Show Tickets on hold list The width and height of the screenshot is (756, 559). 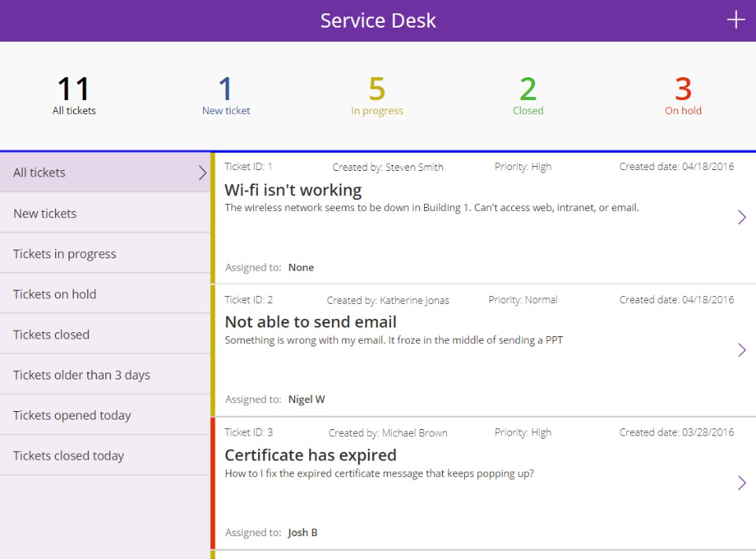pyautogui.click(x=54, y=294)
